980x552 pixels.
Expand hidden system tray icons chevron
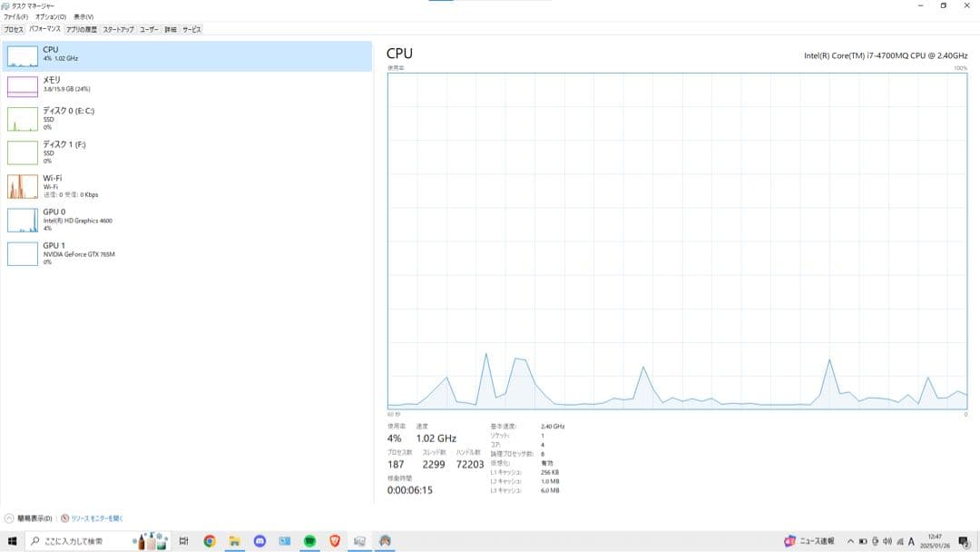click(850, 541)
